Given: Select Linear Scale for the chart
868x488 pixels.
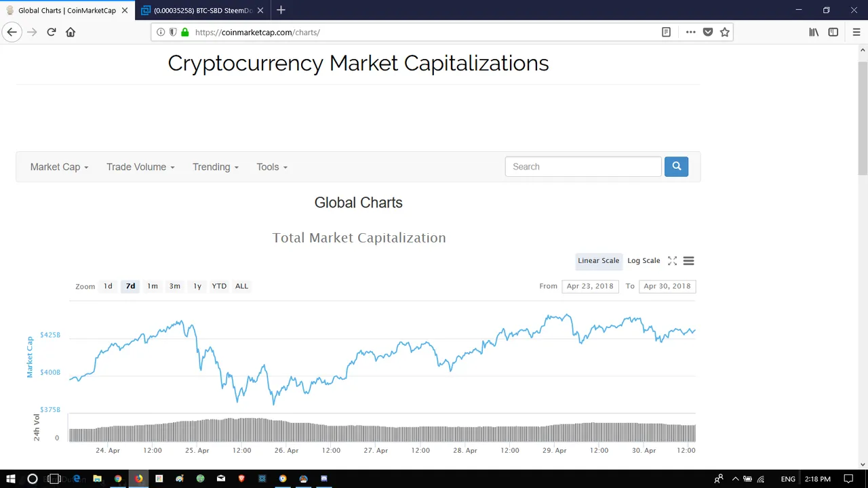Looking at the screenshot, I should coord(598,261).
